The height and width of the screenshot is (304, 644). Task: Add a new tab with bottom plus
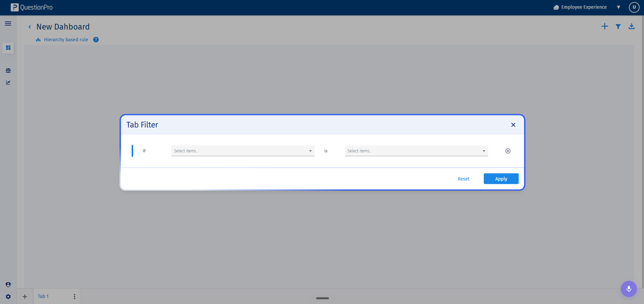coord(25,297)
